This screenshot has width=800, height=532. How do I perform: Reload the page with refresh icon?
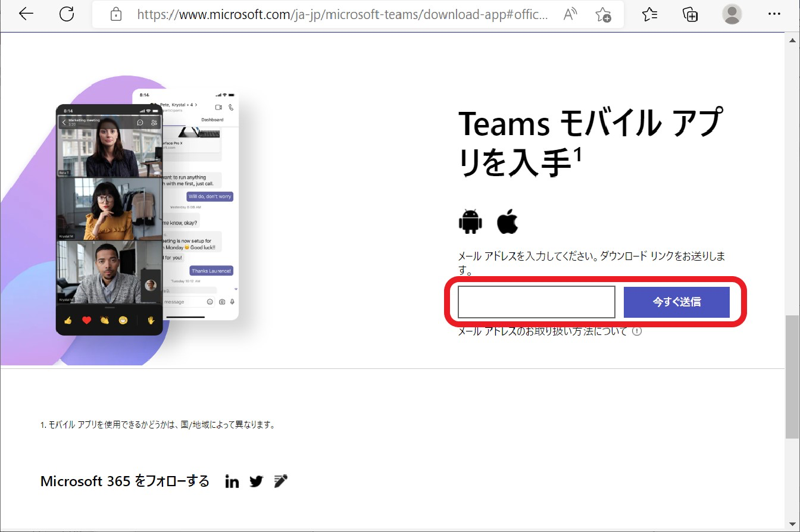(67, 14)
